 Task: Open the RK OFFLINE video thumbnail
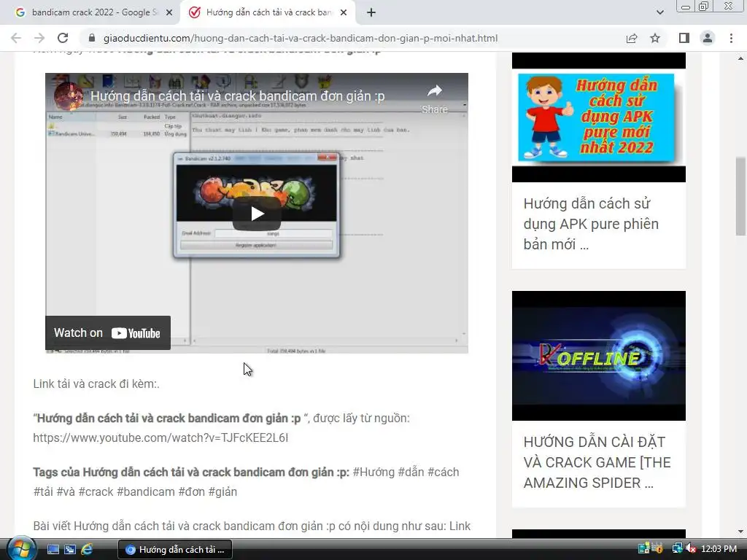point(599,356)
